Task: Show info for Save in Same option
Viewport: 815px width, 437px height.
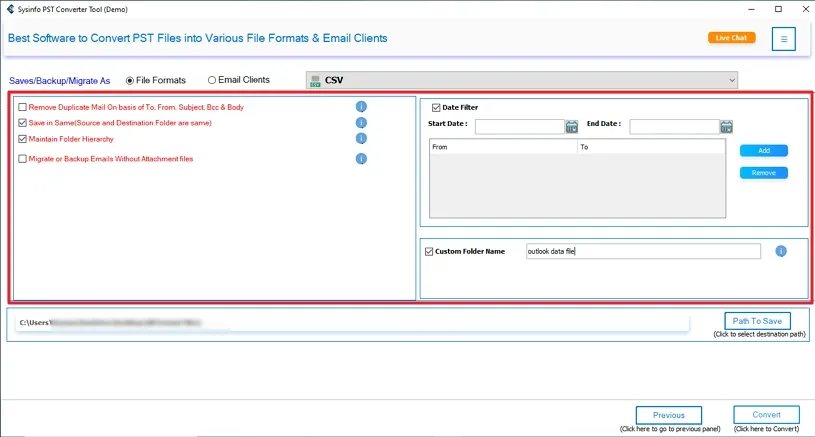Action: coord(361,123)
